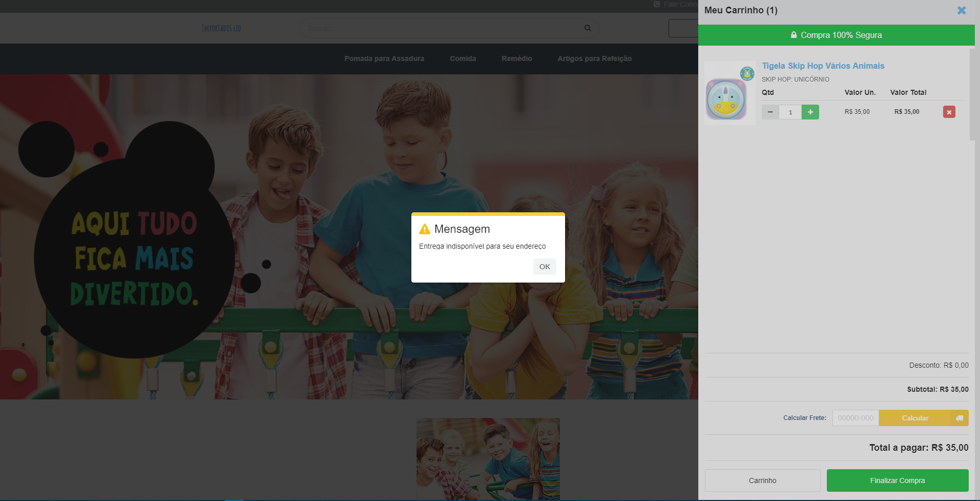Click the lock icon on secure banner

794,35
